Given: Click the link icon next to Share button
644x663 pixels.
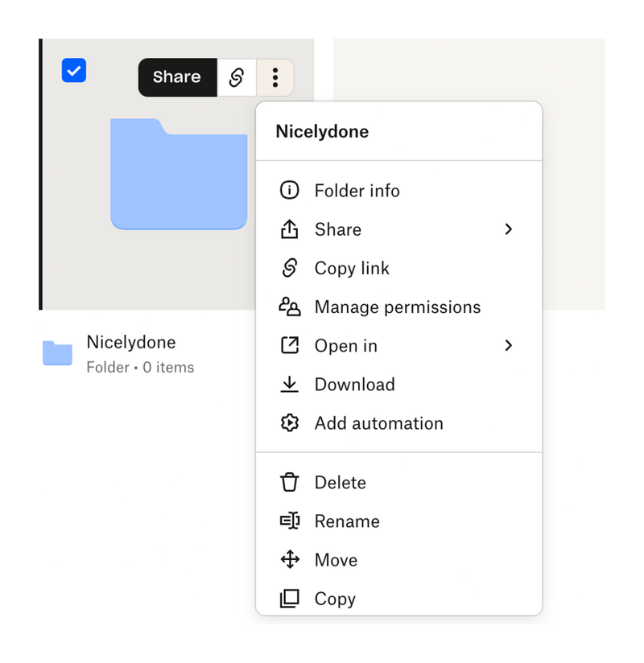Looking at the screenshot, I should tap(237, 77).
